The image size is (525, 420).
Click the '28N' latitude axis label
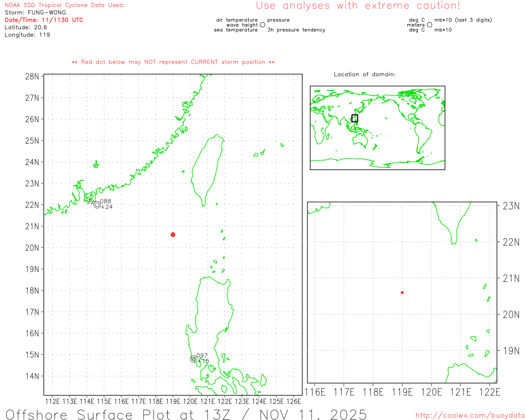point(32,77)
